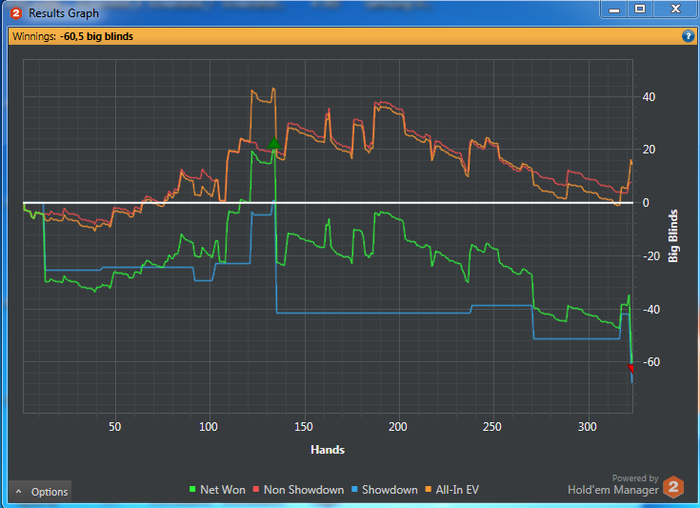
Task: Click the Winnings summary bar text
Action: tap(73, 37)
